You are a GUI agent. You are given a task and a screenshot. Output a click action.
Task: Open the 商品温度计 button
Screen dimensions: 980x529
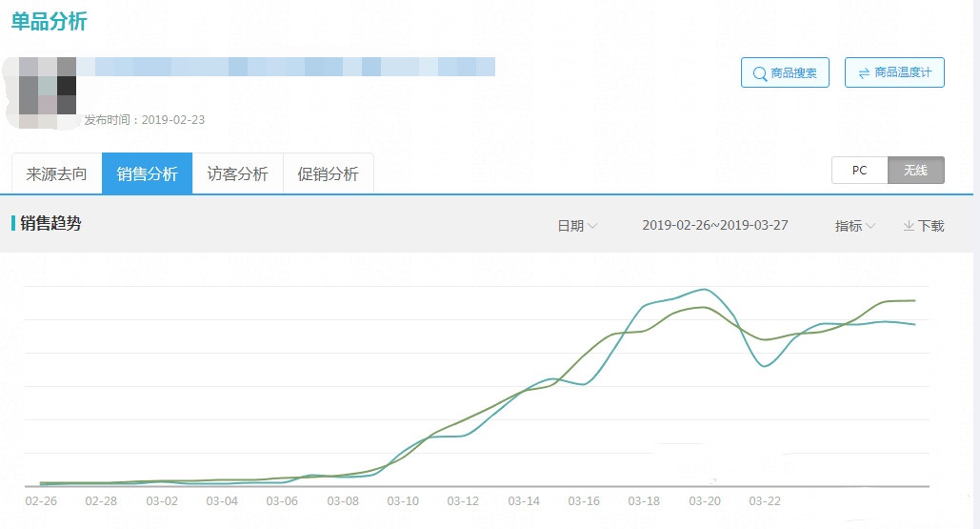tap(894, 73)
